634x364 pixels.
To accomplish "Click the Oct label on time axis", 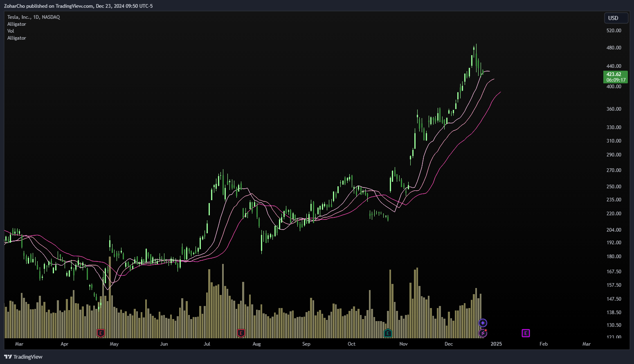I will point(351,344).
